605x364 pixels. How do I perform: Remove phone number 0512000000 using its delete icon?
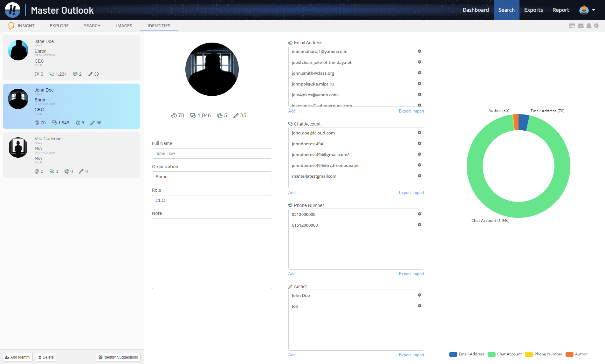pyautogui.click(x=419, y=214)
